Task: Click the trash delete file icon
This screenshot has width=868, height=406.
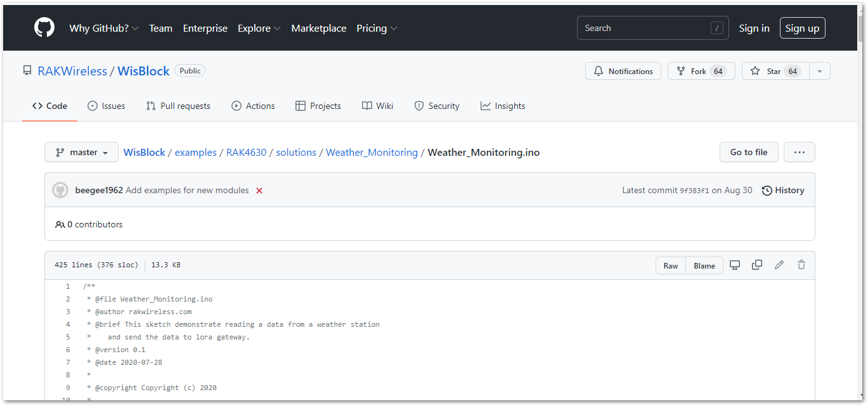Action: [x=801, y=265]
